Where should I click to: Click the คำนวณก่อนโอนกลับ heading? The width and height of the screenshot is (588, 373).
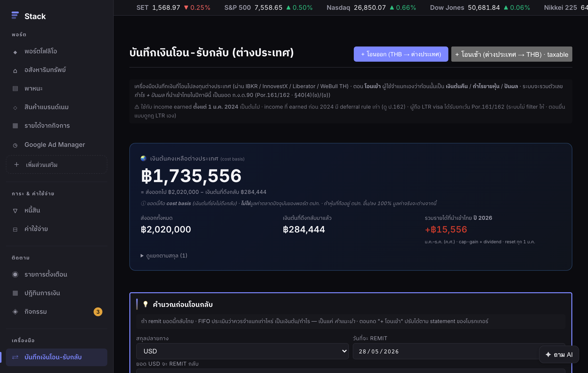[183, 304]
